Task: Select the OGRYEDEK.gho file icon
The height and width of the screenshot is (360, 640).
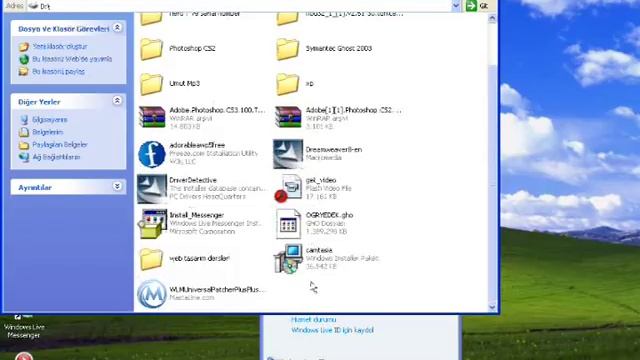Action: point(288,224)
